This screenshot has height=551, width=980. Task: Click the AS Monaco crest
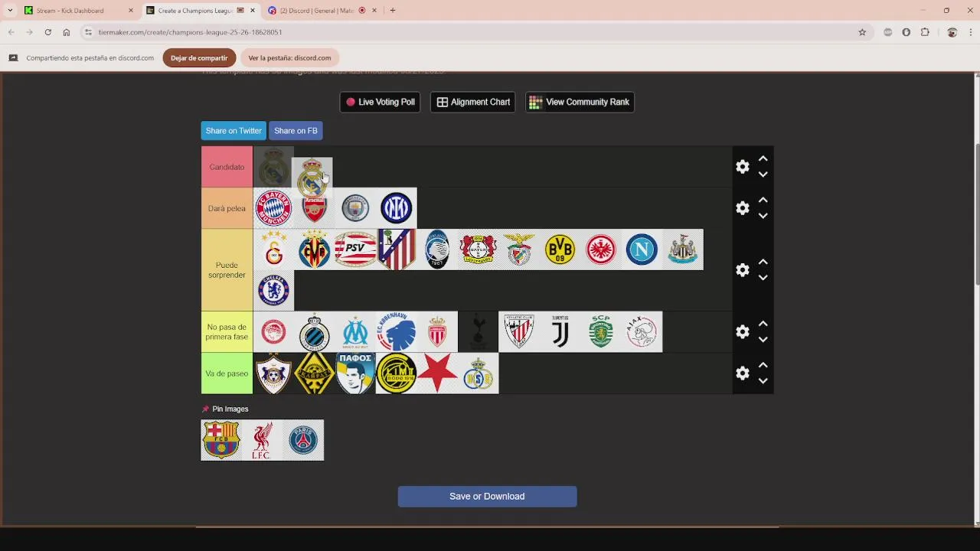(x=437, y=332)
